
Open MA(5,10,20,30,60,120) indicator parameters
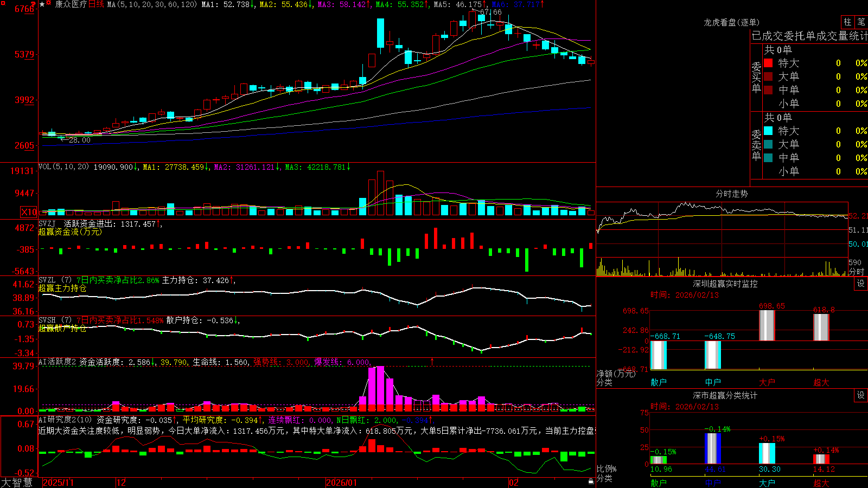[x=152, y=4]
